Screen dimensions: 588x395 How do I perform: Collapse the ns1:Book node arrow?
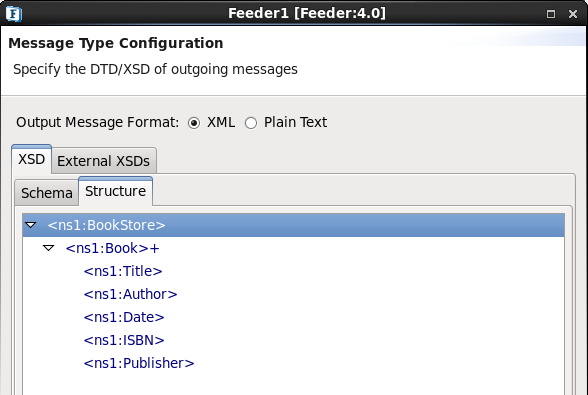(48, 248)
